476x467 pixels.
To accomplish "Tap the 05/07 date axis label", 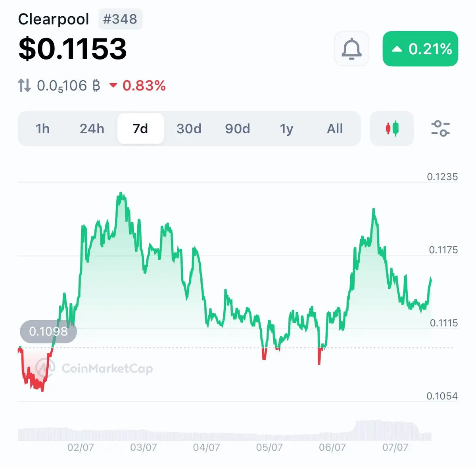I will 269,448.
